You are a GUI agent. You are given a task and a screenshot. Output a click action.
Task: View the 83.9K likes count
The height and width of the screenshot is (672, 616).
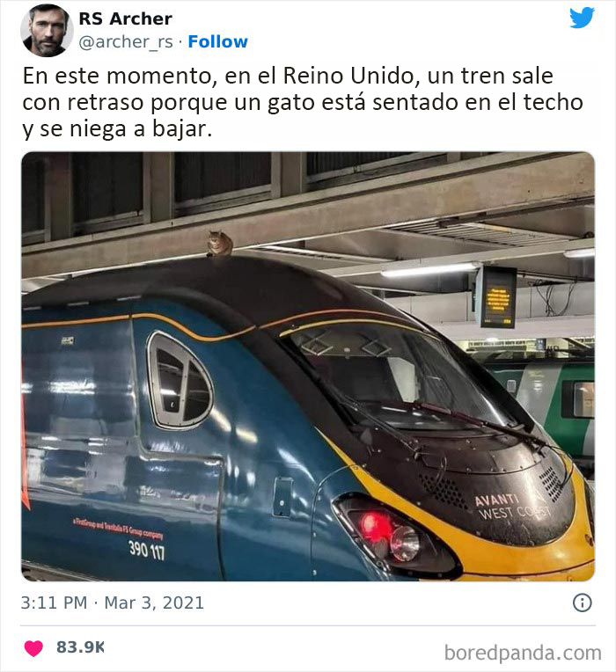[x=80, y=647]
